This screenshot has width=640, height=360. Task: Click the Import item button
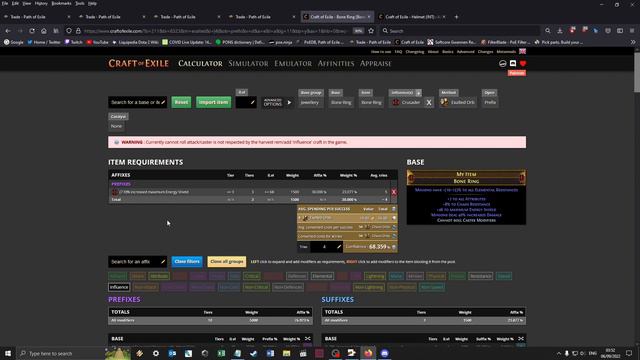coord(213,102)
